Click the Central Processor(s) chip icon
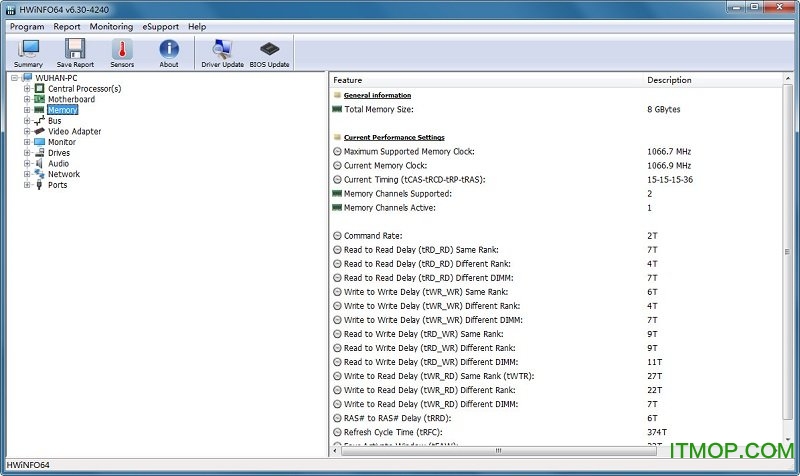800x476 pixels. click(39, 89)
